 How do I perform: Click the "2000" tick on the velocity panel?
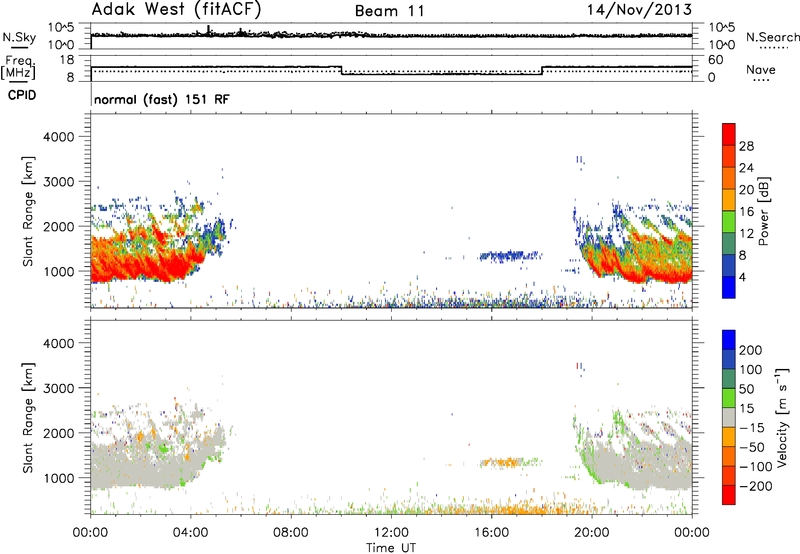tap(58, 433)
